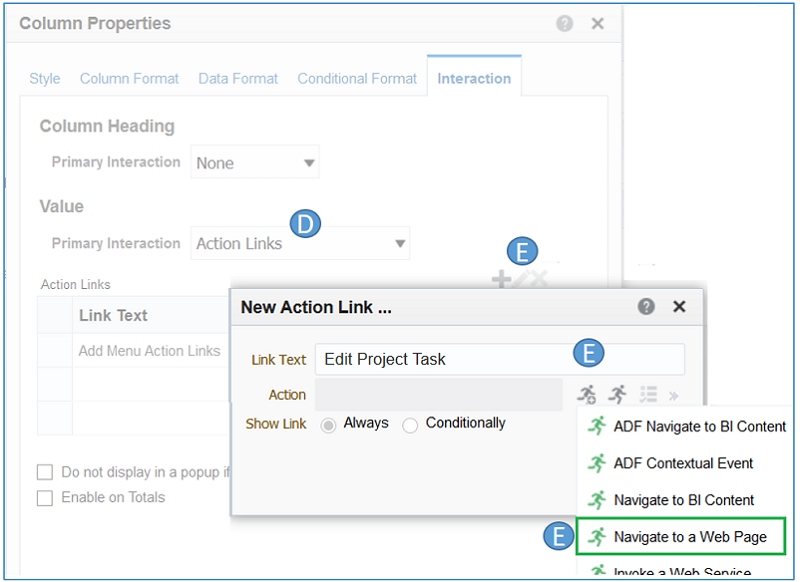
Task: Click the Create New Action icon
Action: coord(587,394)
